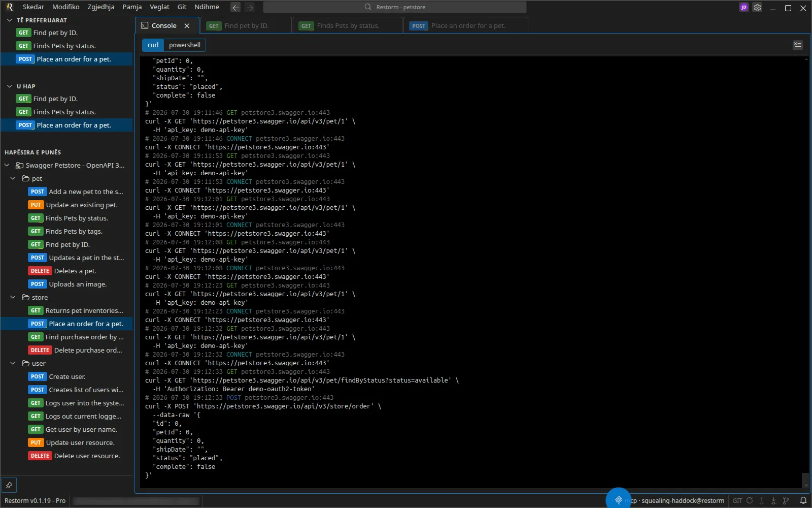Select POST Create user
Viewport: 812px width, 508px height.
67,376
